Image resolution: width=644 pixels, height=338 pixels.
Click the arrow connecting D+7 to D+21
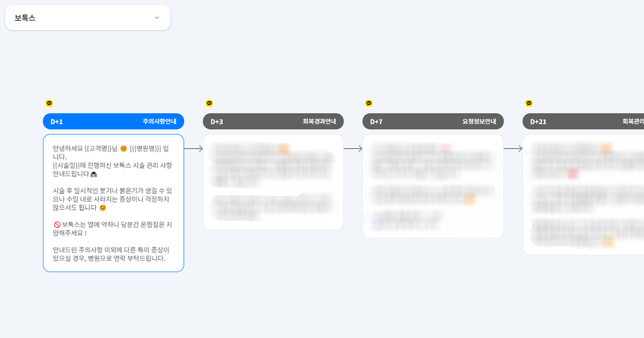[513, 149]
